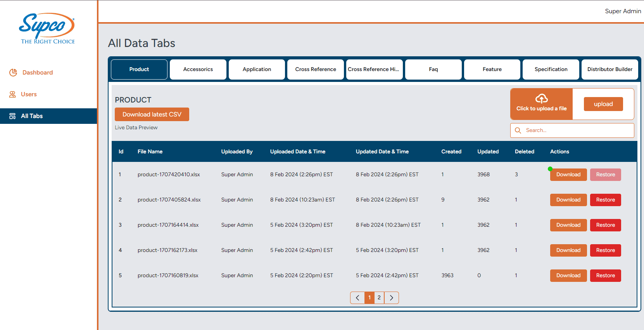Restore product-1707420410.xlsx
The width and height of the screenshot is (644, 330).
click(x=606, y=175)
